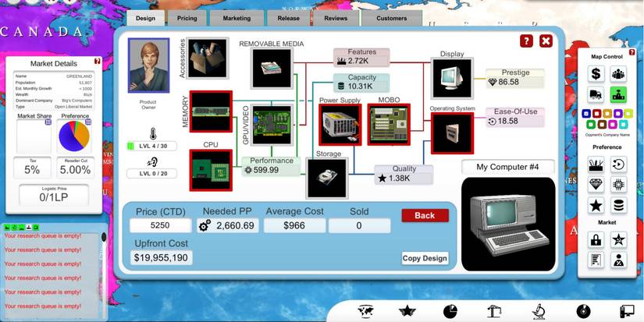
Task: Show Capacity database preference icon
Action: [618, 205]
